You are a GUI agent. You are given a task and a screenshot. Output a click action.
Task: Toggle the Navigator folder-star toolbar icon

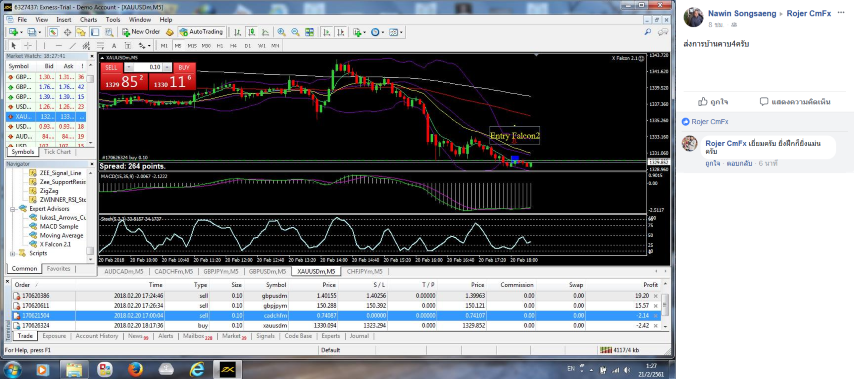(81, 32)
